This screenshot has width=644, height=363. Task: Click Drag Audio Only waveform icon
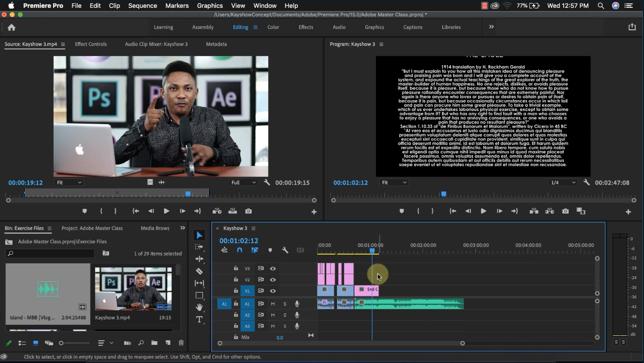[162, 182]
